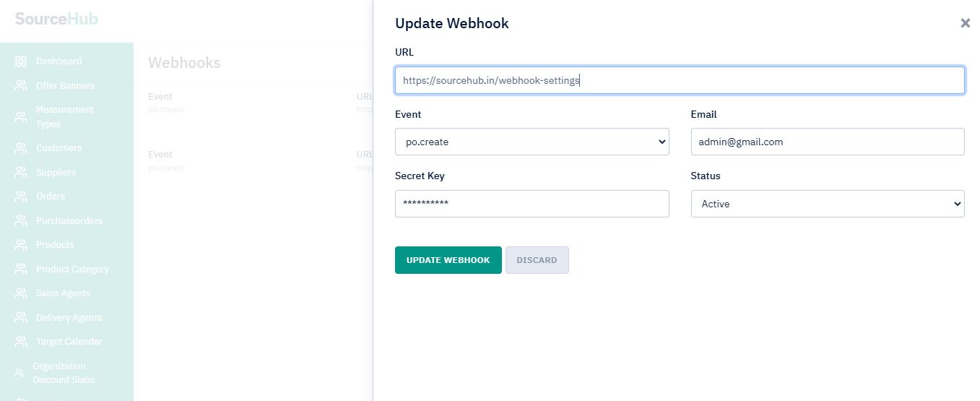Close the Update Webhook panel

tap(965, 23)
